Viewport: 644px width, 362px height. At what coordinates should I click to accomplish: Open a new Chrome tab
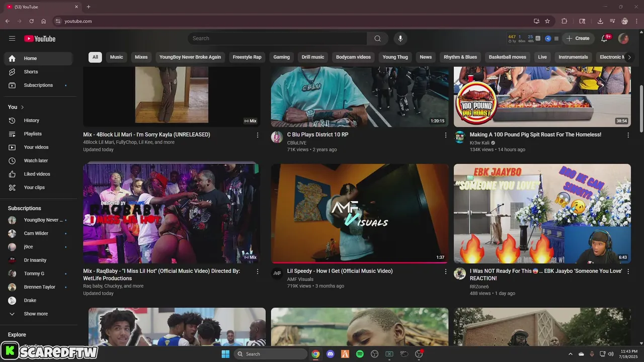tap(89, 7)
